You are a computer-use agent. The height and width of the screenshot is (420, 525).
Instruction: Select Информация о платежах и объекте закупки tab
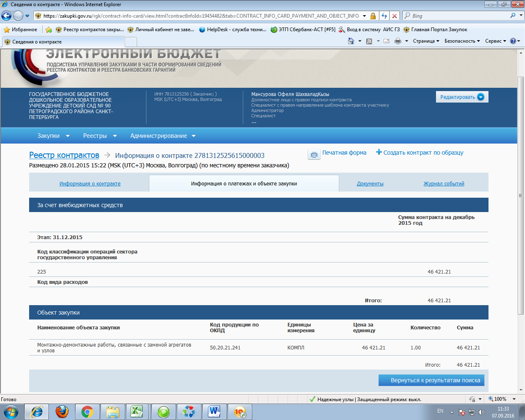244,184
